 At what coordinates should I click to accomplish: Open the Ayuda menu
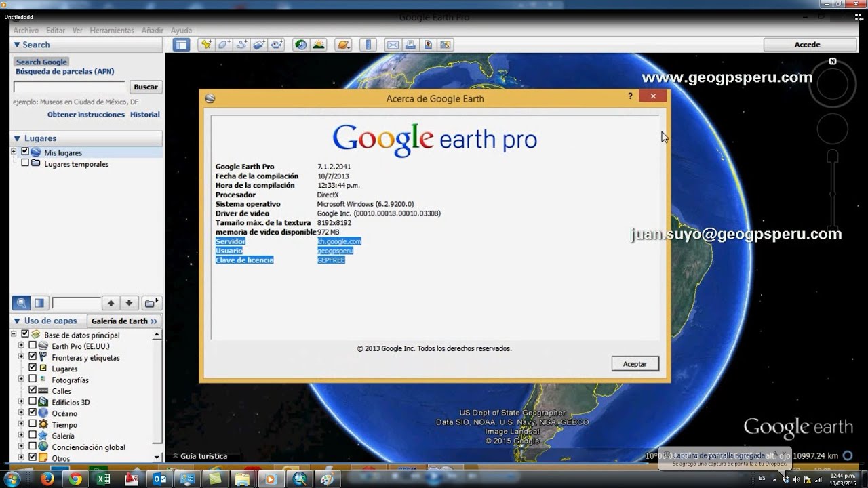click(x=181, y=30)
